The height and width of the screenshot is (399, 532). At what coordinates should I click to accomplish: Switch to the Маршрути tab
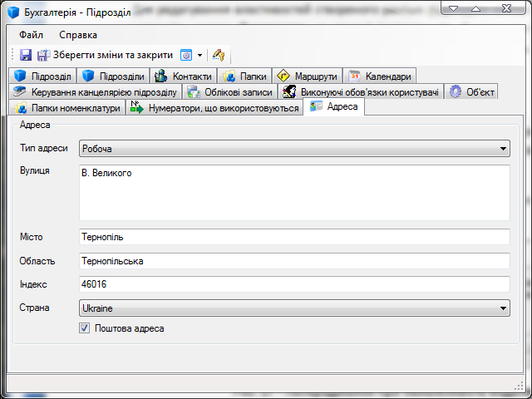307,76
